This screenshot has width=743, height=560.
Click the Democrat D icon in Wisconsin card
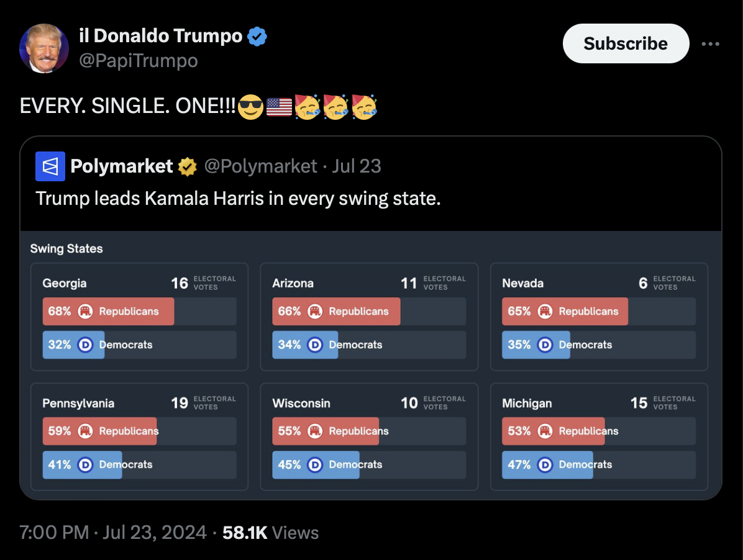click(x=315, y=464)
